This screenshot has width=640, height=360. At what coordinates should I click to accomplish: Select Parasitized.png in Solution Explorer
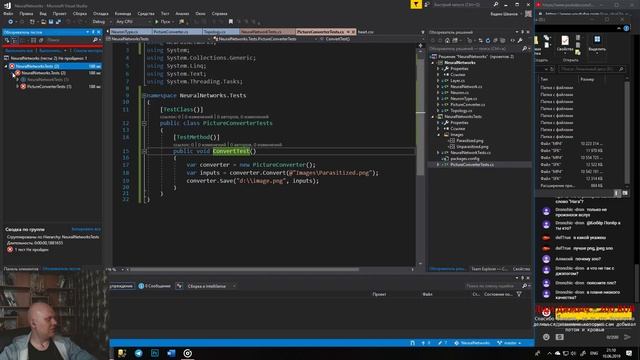coord(470,141)
